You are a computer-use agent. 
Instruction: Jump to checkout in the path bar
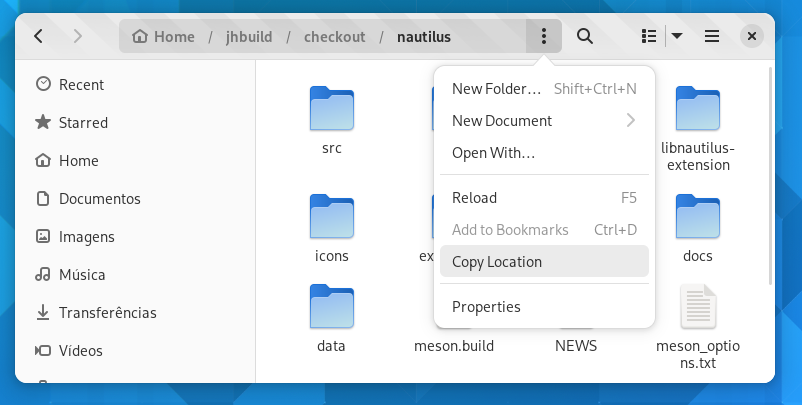click(335, 37)
